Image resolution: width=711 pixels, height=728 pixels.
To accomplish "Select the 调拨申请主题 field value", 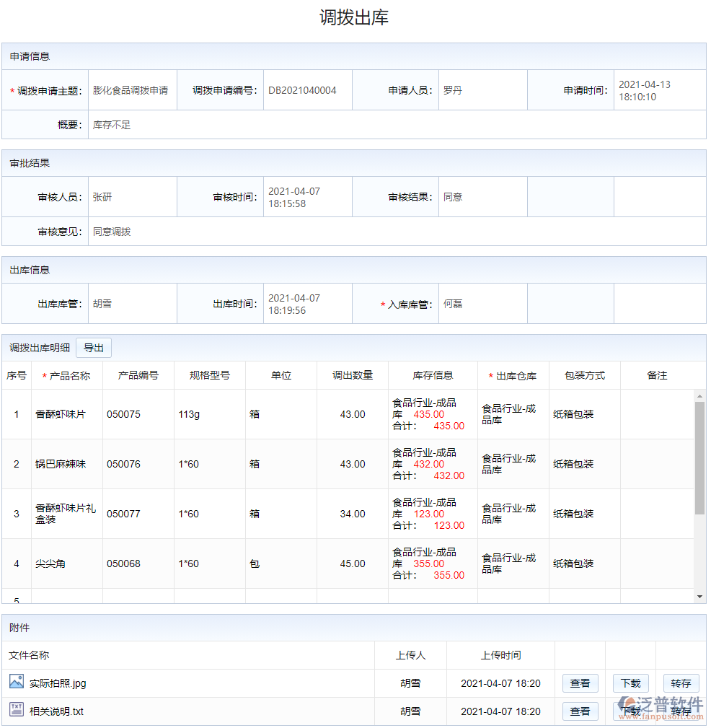I will pyautogui.click(x=132, y=90).
